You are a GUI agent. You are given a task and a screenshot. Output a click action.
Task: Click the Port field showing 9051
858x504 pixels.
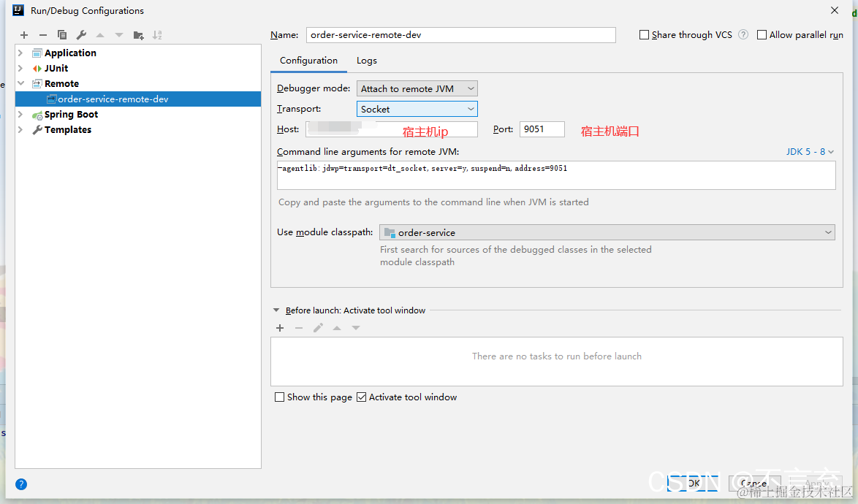(542, 129)
